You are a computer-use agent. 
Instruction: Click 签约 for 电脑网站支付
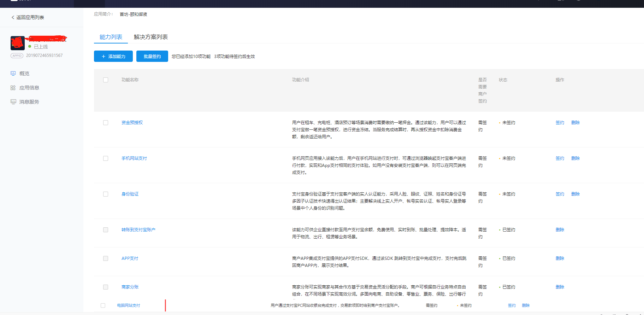point(512,305)
